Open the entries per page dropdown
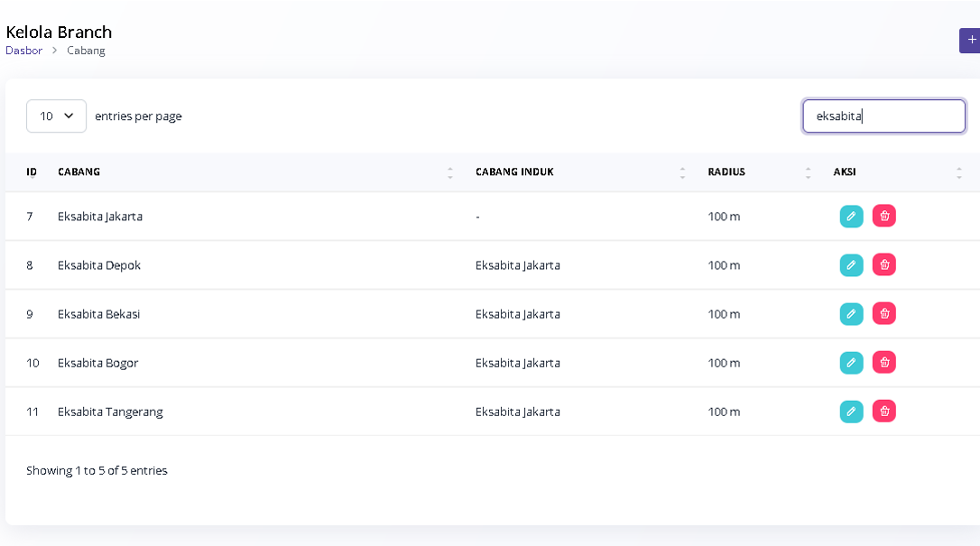The height and width of the screenshot is (546, 980). 56,116
